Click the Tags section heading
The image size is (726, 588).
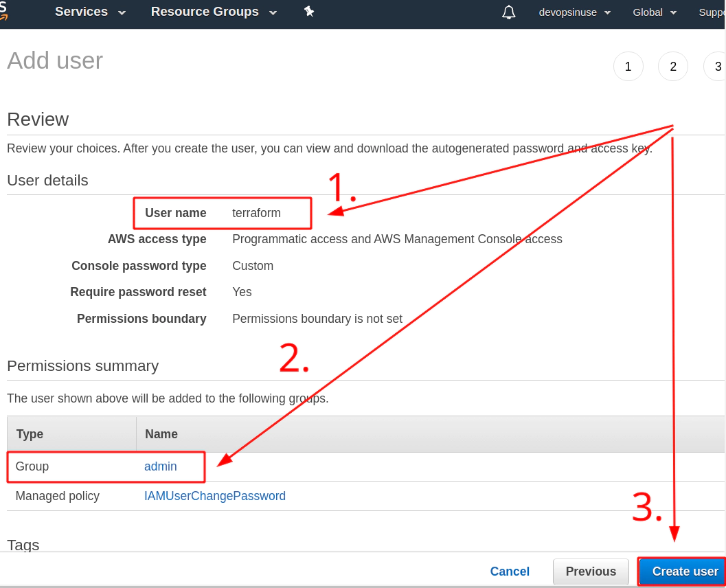pyautogui.click(x=23, y=545)
